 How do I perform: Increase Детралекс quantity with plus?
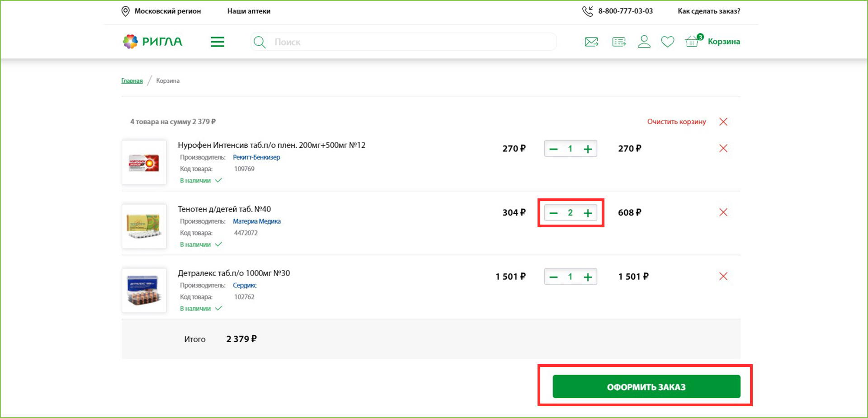point(588,277)
